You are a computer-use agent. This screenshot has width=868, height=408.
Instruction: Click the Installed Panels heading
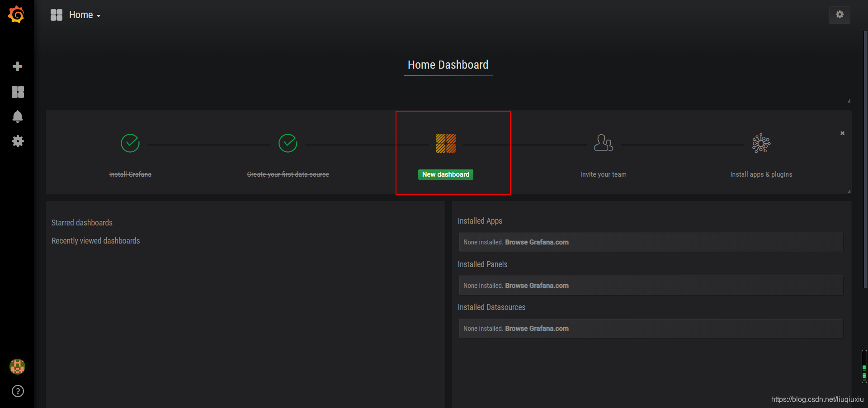(482, 264)
